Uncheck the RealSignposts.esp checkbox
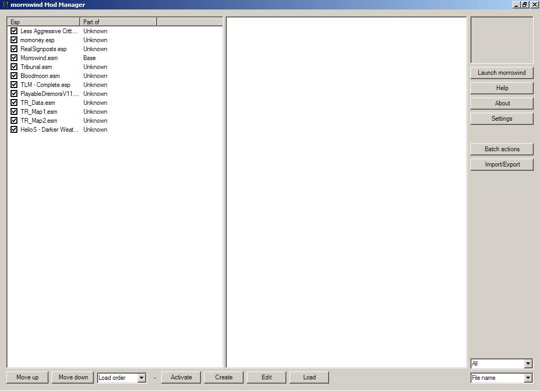 [x=14, y=49]
